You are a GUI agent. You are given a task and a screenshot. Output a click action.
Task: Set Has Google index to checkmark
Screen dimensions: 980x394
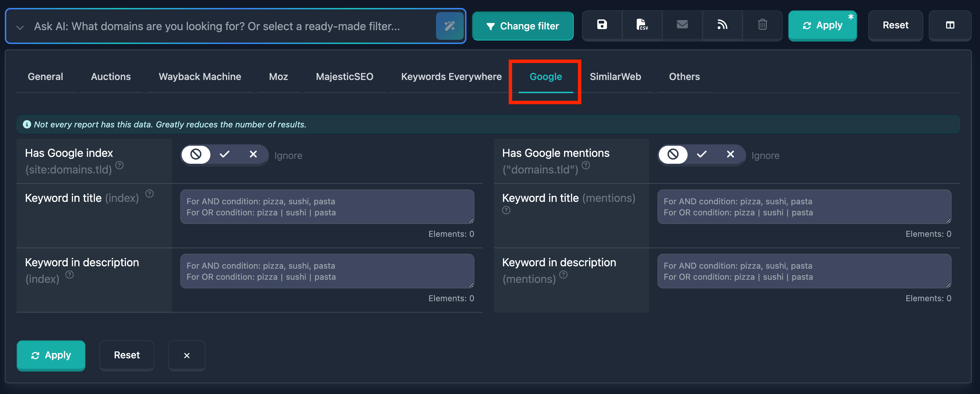pos(225,155)
